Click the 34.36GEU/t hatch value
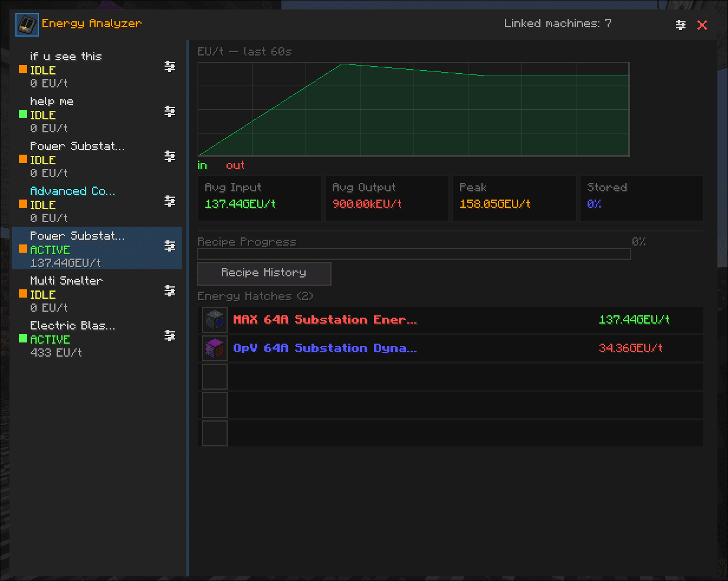Screen dimensions: 728x581 (x=631, y=348)
